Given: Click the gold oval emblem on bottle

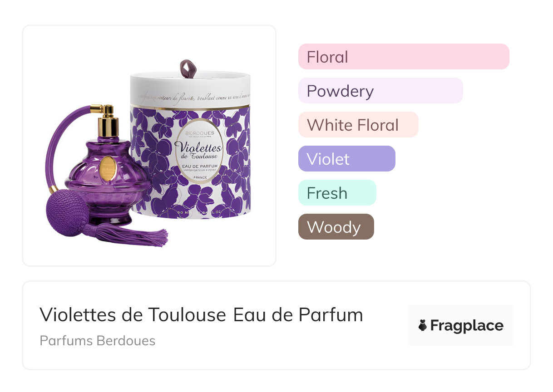Looking at the screenshot, I should pyautogui.click(x=108, y=168).
